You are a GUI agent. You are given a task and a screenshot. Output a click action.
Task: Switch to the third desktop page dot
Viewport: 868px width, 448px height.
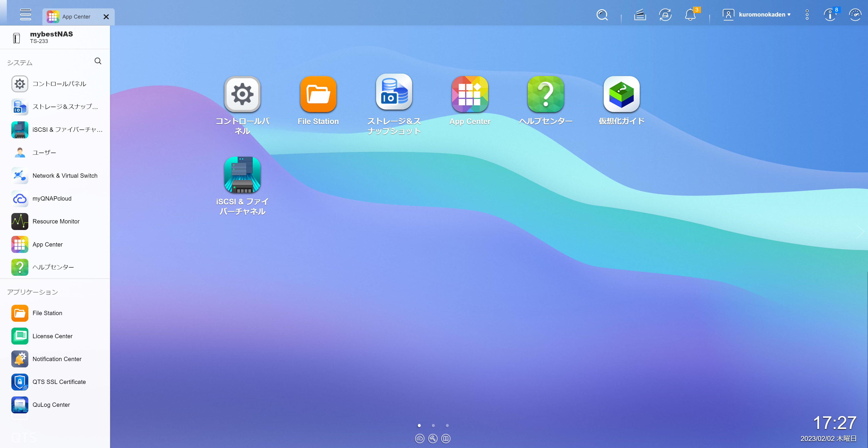(447, 425)
